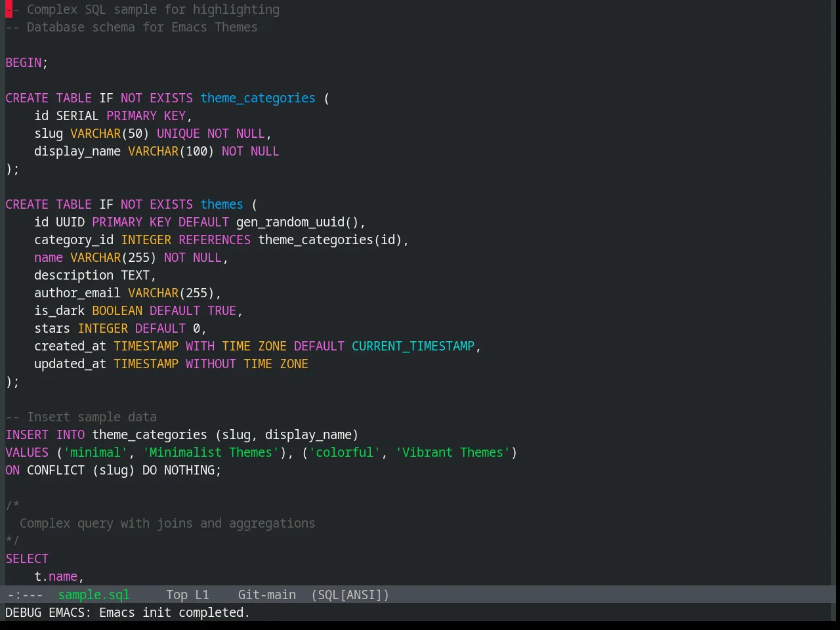
Task: Click the comment 'Complex SQL sample for highlighting'
Action: tap(153, 10)
